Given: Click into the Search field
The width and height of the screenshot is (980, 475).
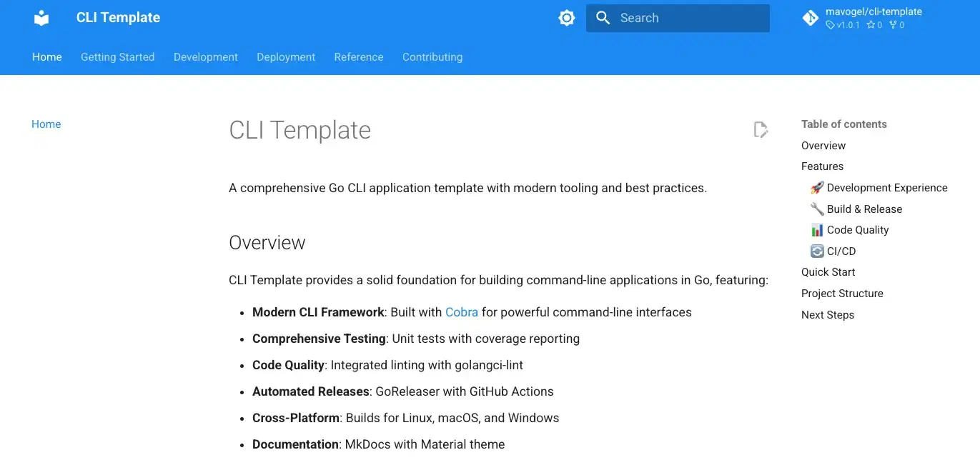Looking at the screenshot, I should coord(678,18).
